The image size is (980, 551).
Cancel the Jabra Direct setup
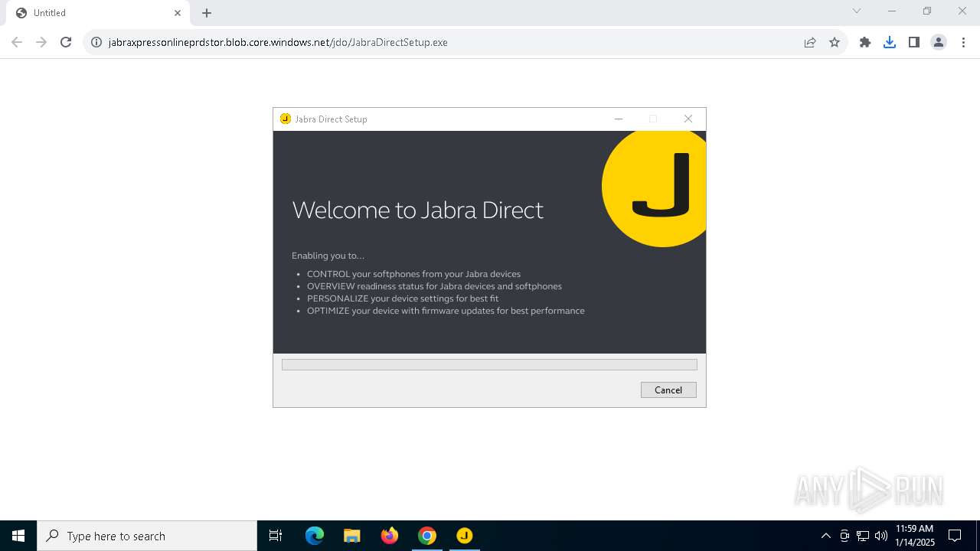(668, 390)
